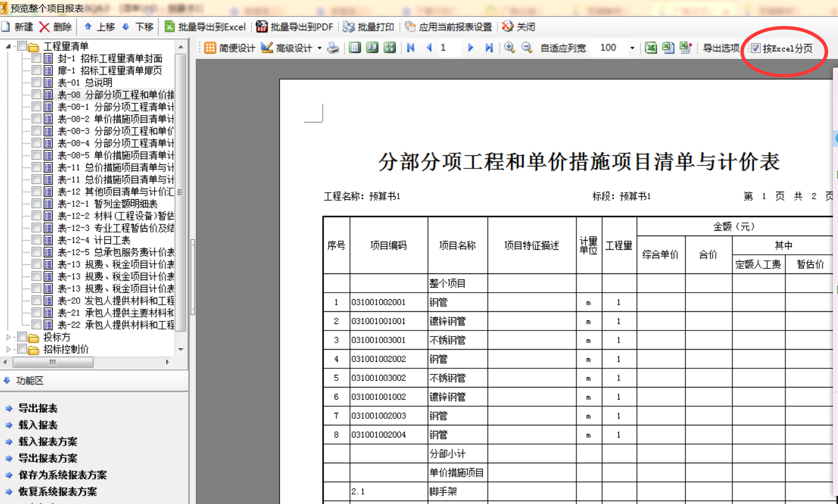The image size is (838, 504).
Task: Switch to multi-page view icon
Action: point(390,48)
